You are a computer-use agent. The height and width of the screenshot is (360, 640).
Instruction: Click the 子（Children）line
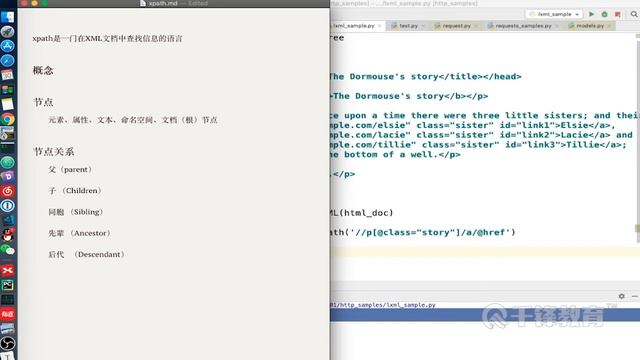(75, 191)
